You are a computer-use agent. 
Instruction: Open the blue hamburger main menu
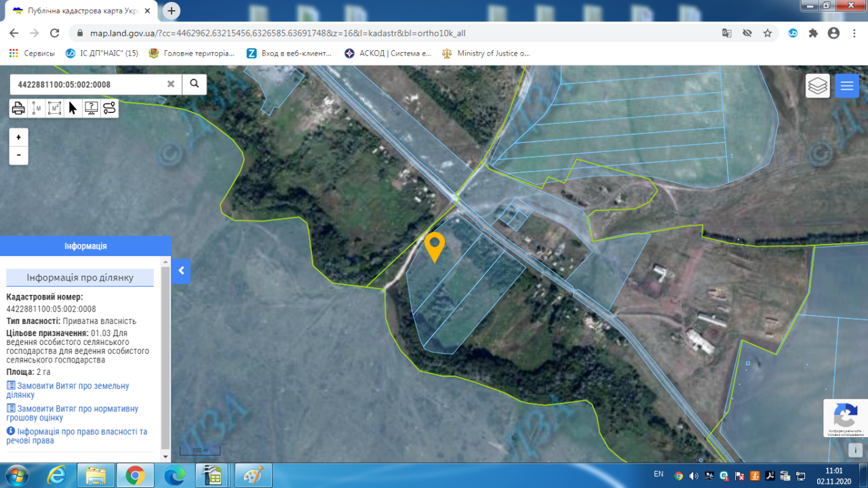[x=847, y=86]
